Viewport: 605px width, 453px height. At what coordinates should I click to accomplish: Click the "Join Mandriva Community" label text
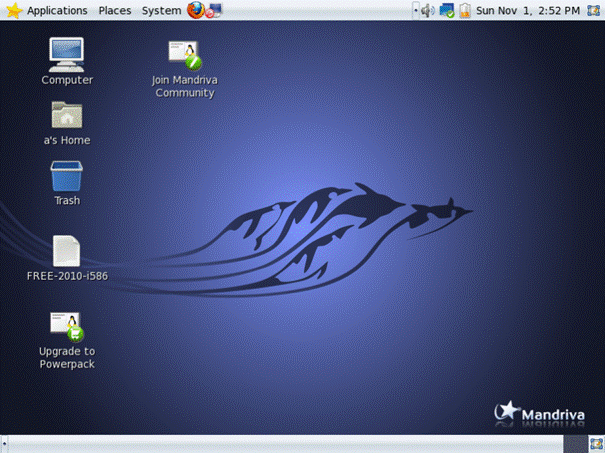click(x=185, y=86)
